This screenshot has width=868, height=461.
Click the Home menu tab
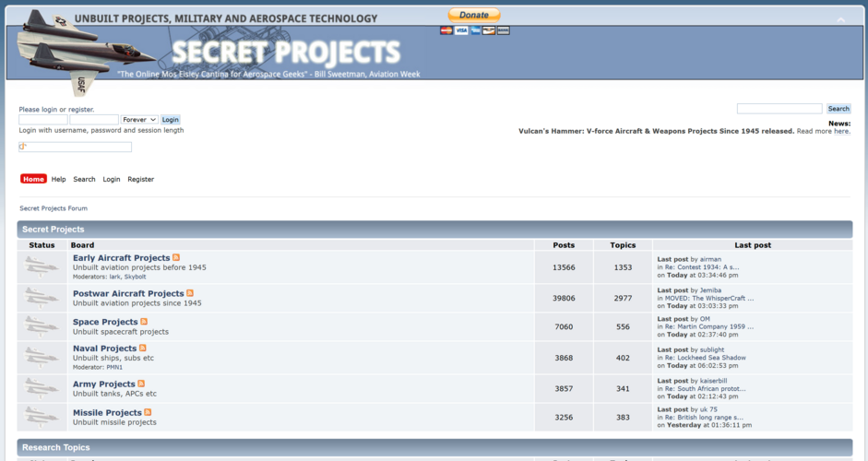(33, 179)
